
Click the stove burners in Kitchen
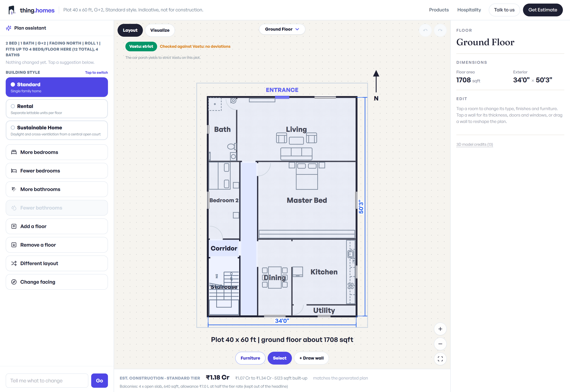pos(351,286)
